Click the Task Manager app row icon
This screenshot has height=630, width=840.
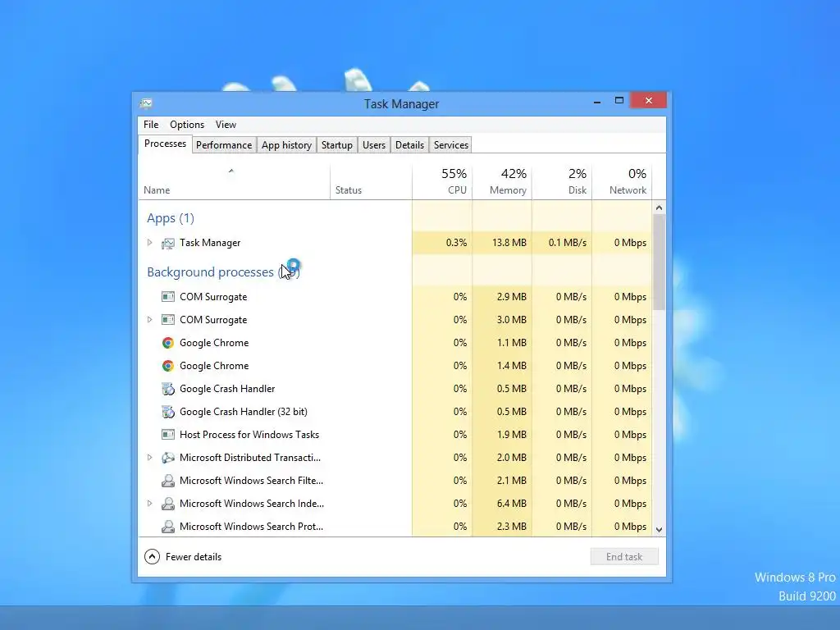tap(167, 243)
